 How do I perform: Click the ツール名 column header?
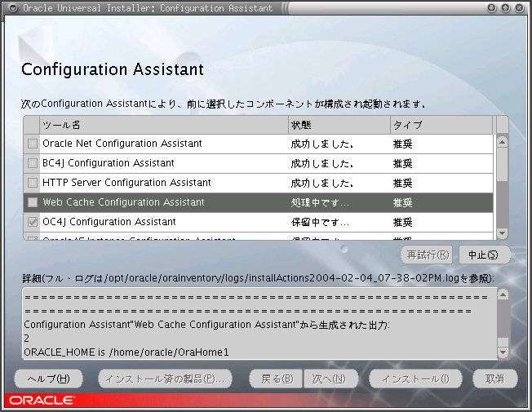164,125
